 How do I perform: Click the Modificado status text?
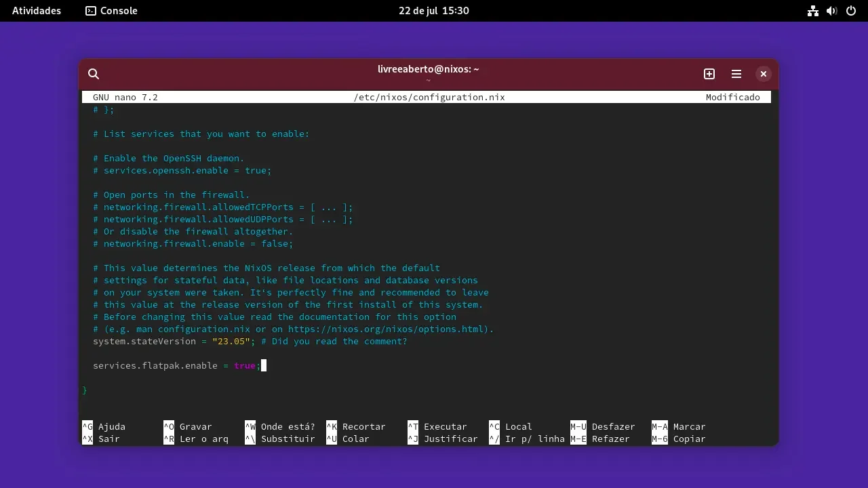(733, 98)
